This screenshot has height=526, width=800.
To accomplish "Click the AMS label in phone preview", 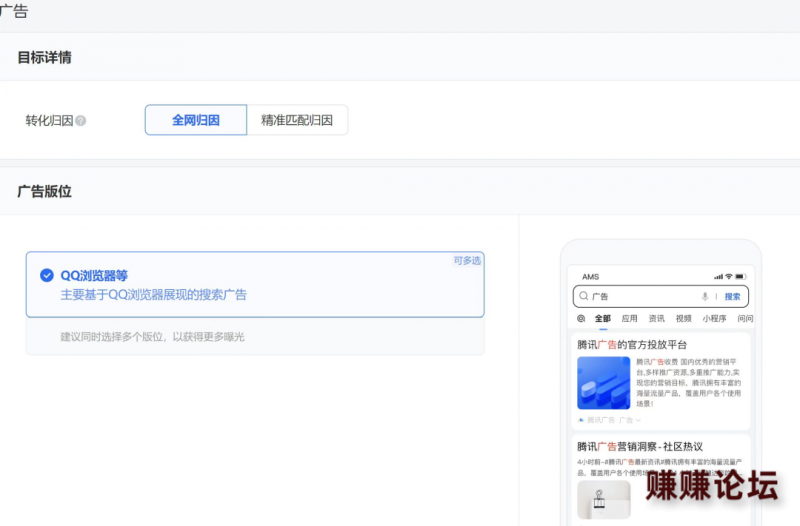I will pyautogui.click(x=590, y=277).
